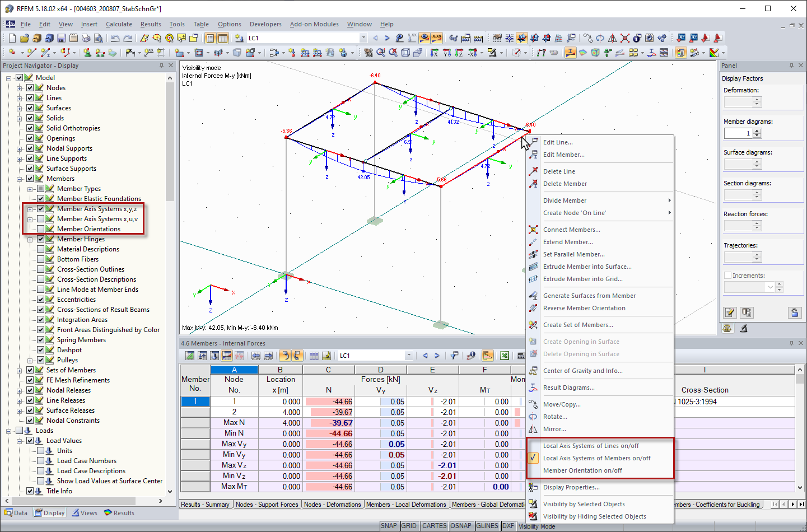The width and height of the screenshot is (807, 532).
Task: Click the Excel export icon in table toolbar
Action: (505, 356)
